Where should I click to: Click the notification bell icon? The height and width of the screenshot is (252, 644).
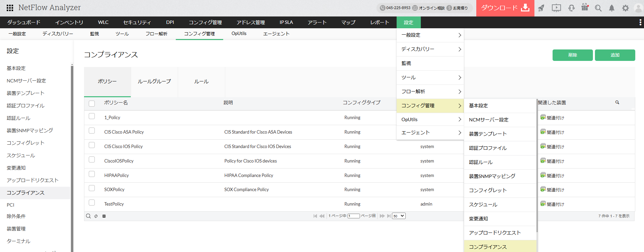click(x=612, y=8)
